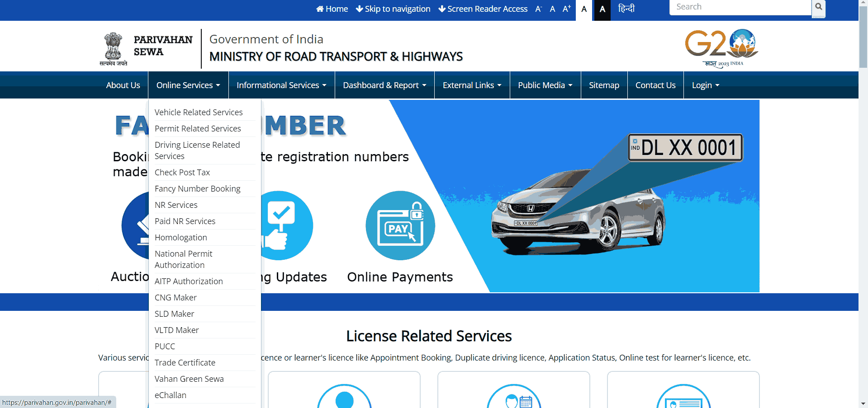Expand the Login dropdown

tap(705, 85)
